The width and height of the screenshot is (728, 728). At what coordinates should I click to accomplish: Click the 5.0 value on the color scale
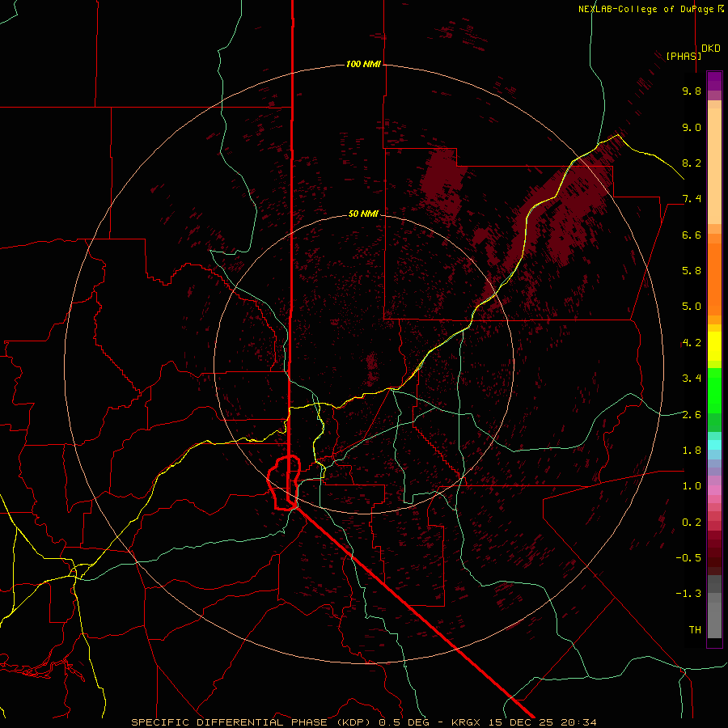click(x=692, y=307)
